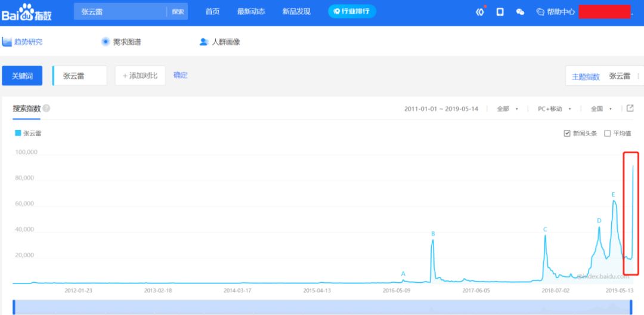
Task: Click the mobile device icon in header
Action: pos(500,12)
